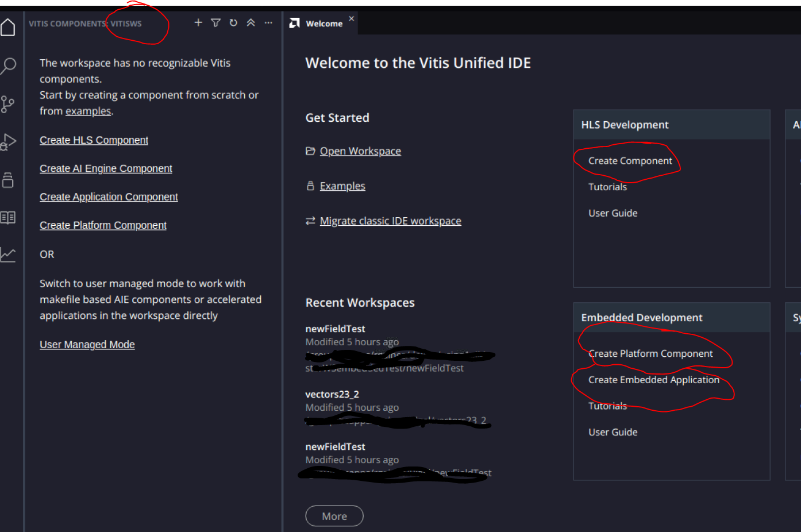Click the More button under Recent Workspaces
Image resolution: width=801 pixels, height=532 pixels.
click(x=334, y=516)
